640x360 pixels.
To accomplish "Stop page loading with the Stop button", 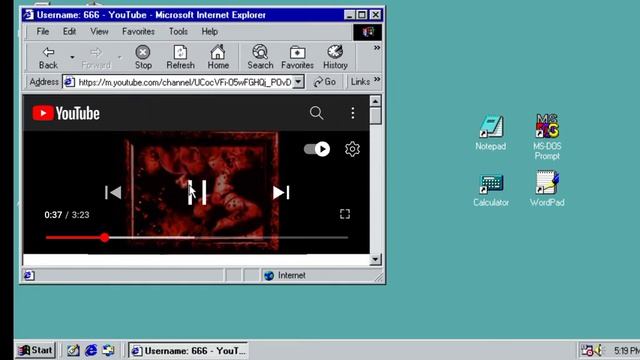I will click(x=143, y=58).
